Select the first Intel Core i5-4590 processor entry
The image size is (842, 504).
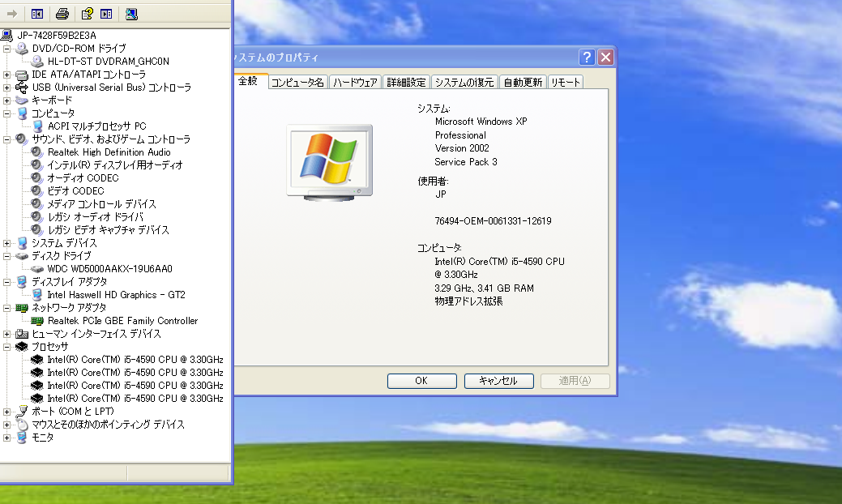(135, 360)
